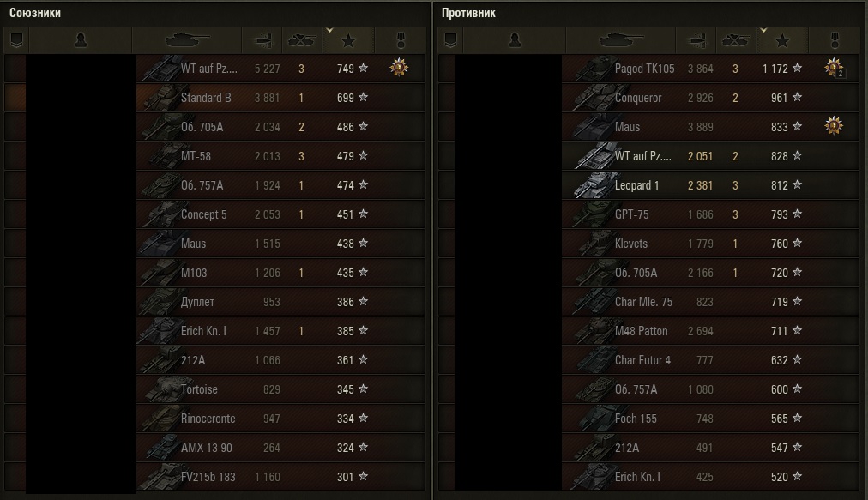Sort enemies by experience star header
The width and height of the screenshot is (868, 500).
click(x=782, y=40)
